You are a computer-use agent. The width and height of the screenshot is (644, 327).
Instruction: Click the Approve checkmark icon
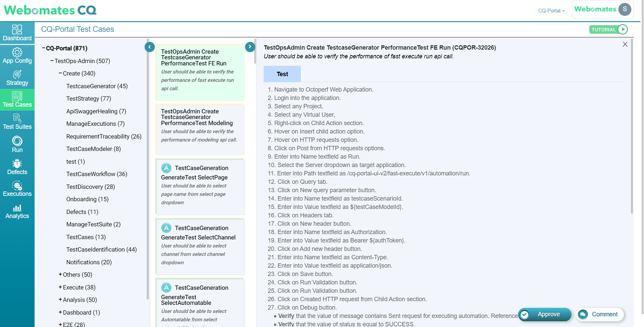pyautogui.click(x=524, y=315)
